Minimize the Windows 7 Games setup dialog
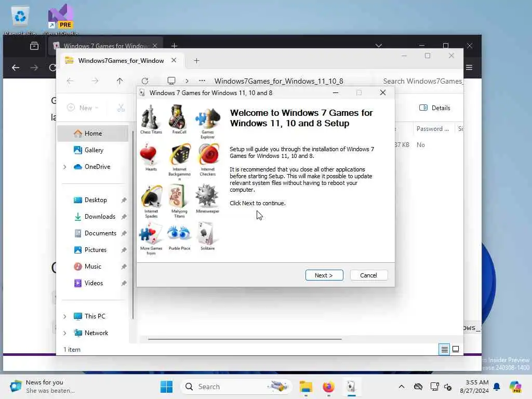The image size is (532, 399). click(x=336, y=92)
